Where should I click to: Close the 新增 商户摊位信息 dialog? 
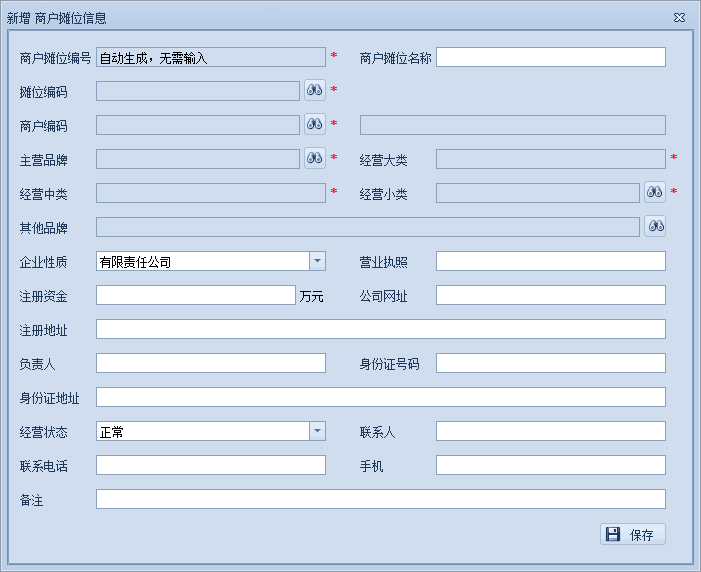pyautogui.click(x=679, y=18)
